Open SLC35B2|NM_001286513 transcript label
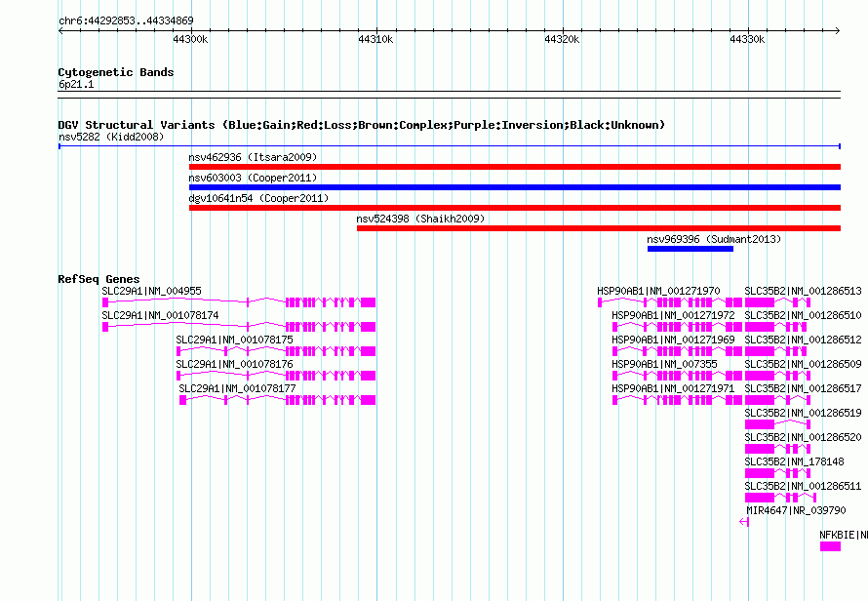The height and width of the screenshot is (601, 868). click(x=804, y=291)
